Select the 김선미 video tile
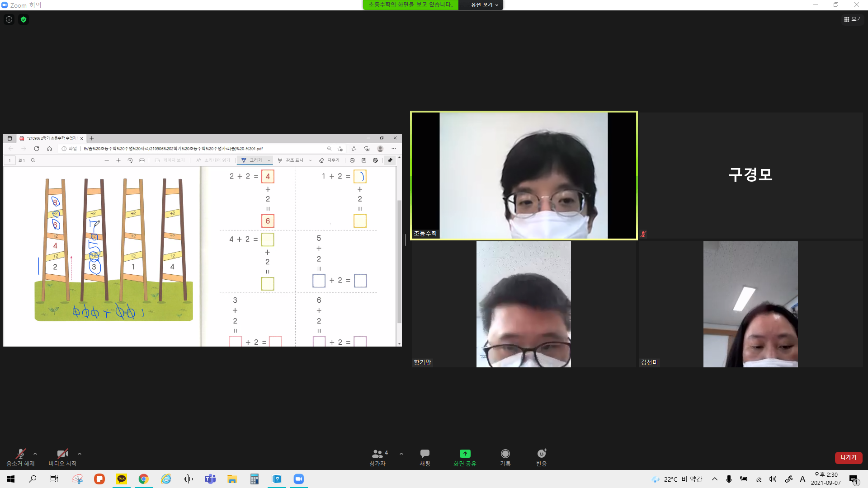Image resolution: width=868 pixels, height=488 pixels. pyautogui.click(x=750, y=304)
